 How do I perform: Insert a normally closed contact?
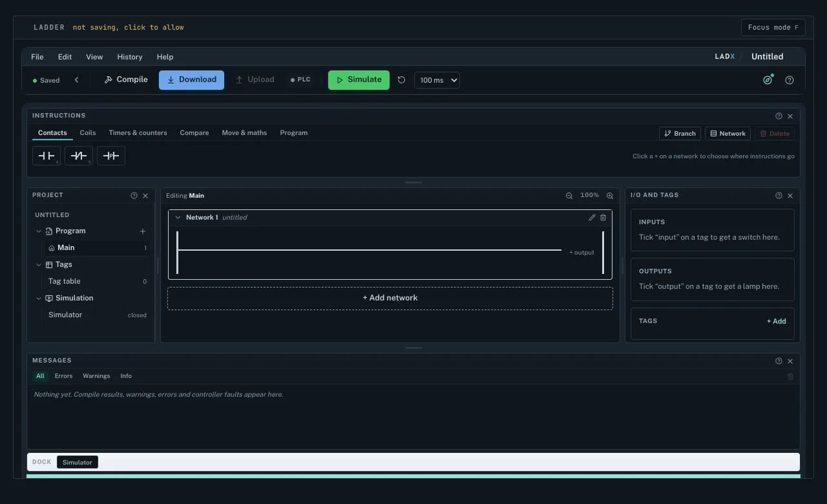pos(79,156)
